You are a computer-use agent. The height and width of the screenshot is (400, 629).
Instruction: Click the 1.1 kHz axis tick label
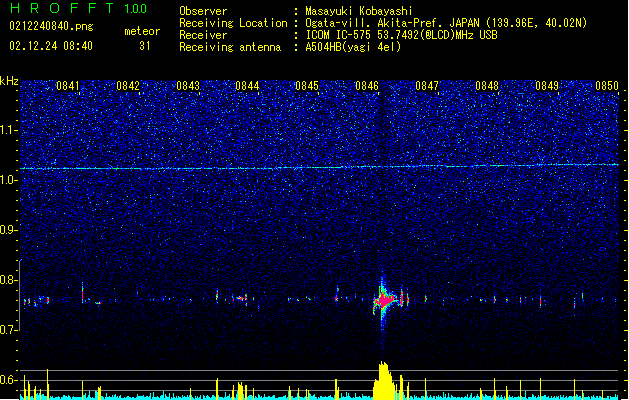point(8,130)
